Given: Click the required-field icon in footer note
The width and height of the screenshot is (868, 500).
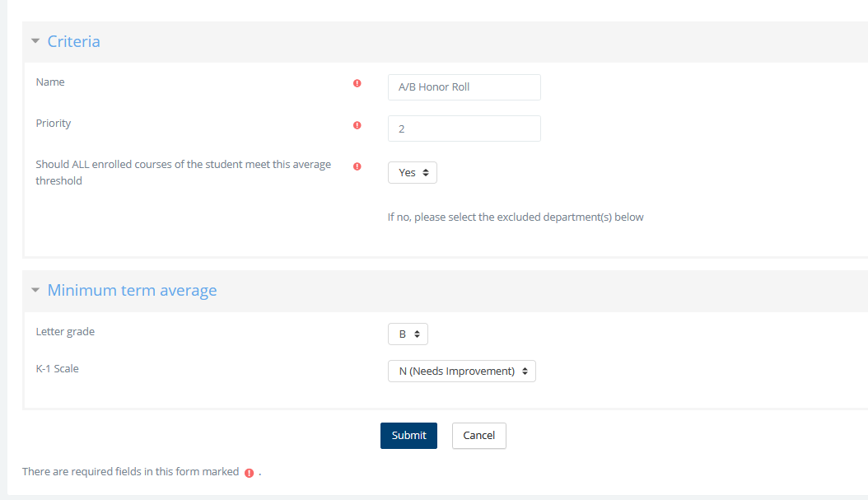Looking at the screenshot, I should [x=249, y=473].
